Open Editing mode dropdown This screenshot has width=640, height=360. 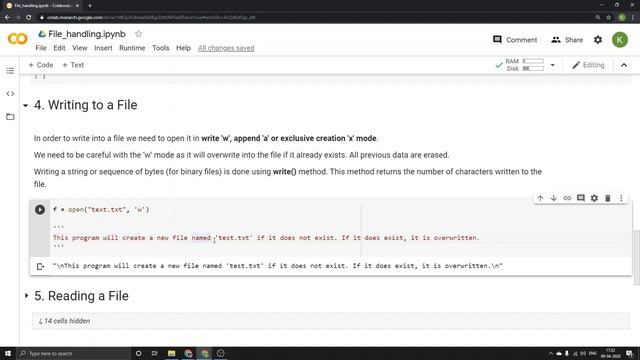[x=588, y=65]
